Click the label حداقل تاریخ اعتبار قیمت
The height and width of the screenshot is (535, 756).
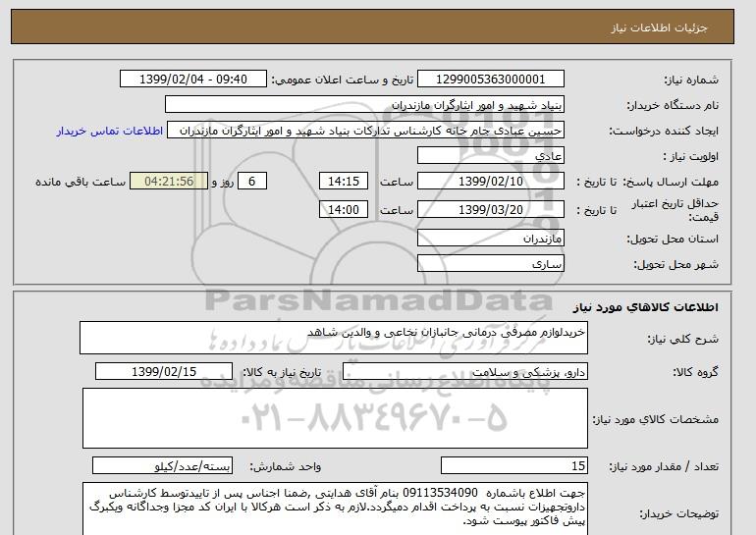click(675, 211)
